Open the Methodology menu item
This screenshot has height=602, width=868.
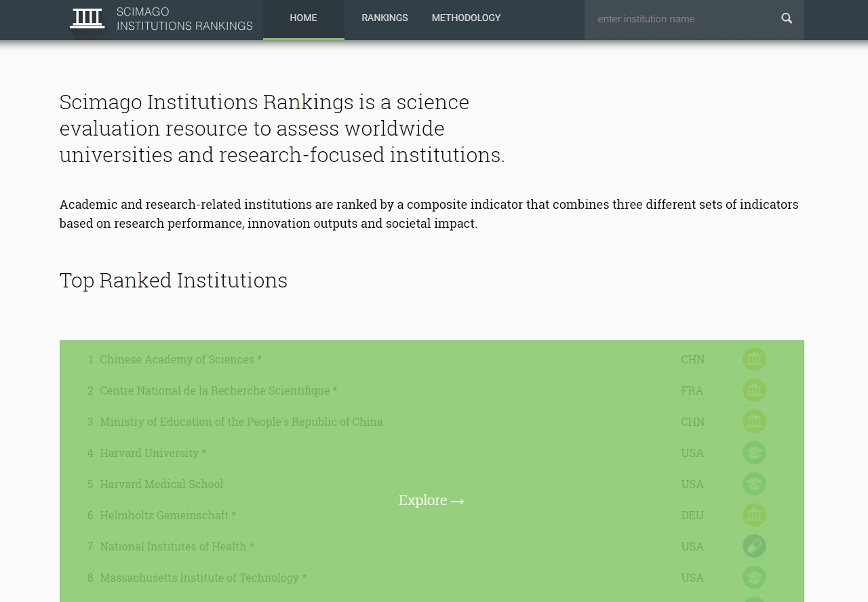coord(467,18)
